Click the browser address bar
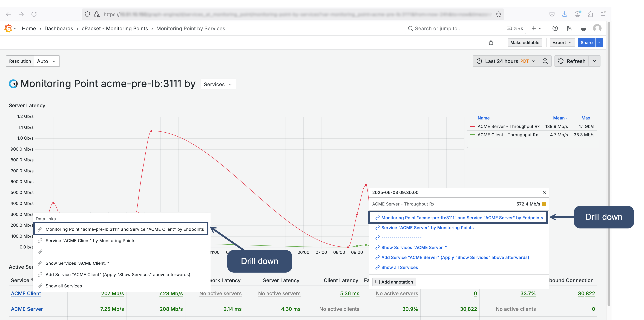 (292, 14)
